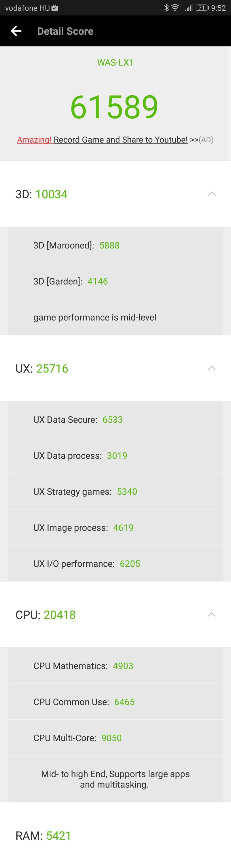Collapse the CPU score section
This screenshot has height=868, width=231.
point(211,614)
